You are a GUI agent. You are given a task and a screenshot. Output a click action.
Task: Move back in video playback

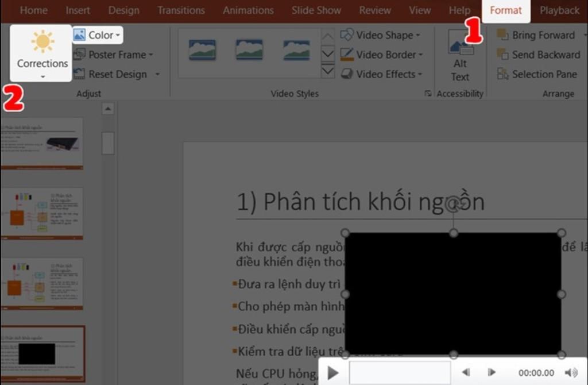point(466,372)
